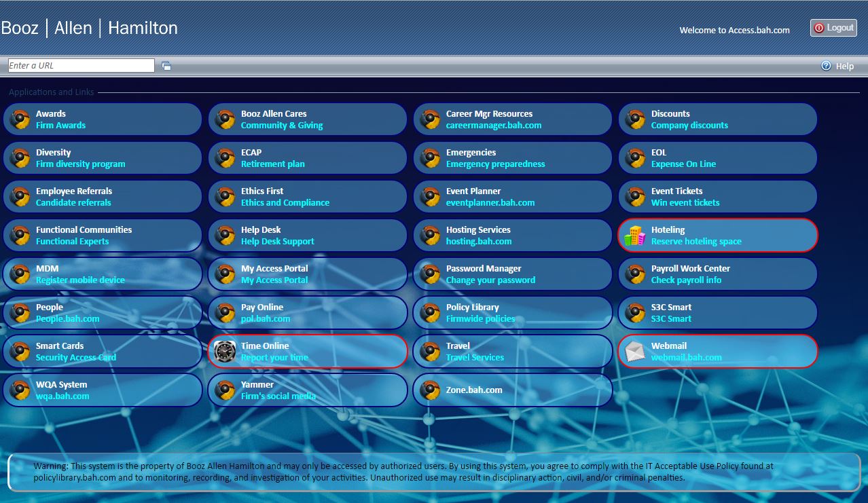
Task: Open Reserve hoteling space link
Action: coord(696,242)
